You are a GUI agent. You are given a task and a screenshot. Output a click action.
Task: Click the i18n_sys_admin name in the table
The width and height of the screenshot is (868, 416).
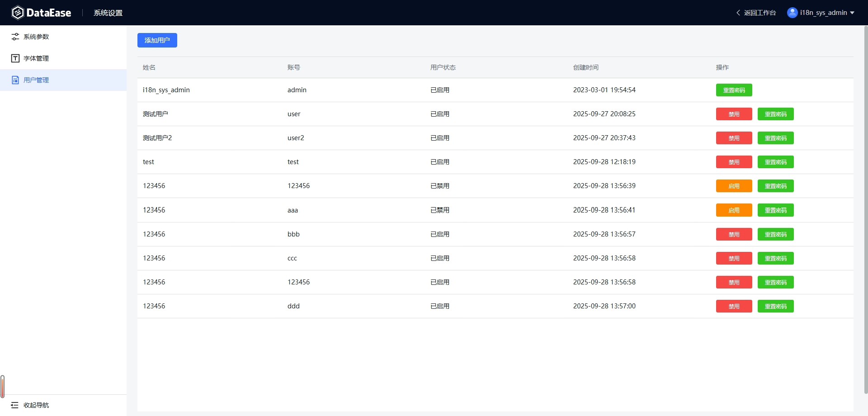click(166, 90)
